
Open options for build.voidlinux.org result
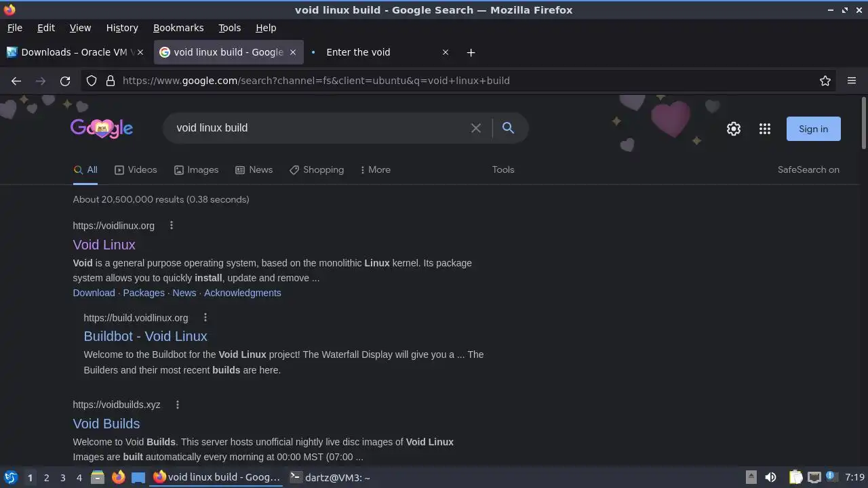205,318
